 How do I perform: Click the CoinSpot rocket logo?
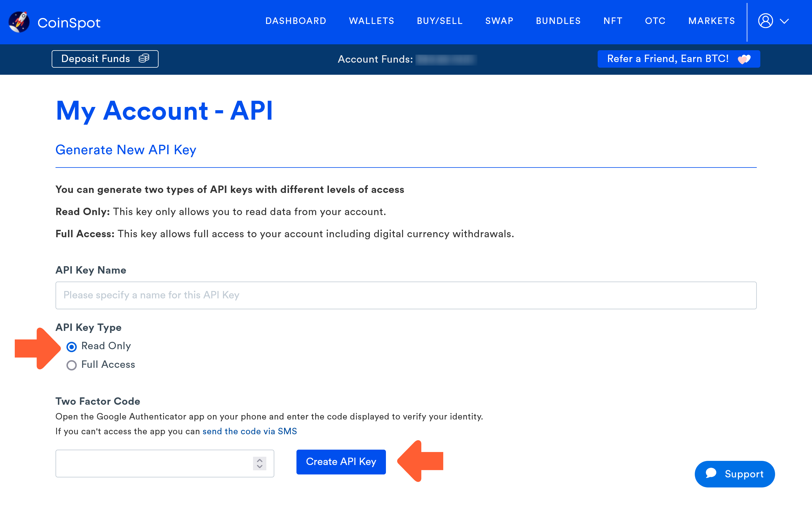tap(19, 22)
